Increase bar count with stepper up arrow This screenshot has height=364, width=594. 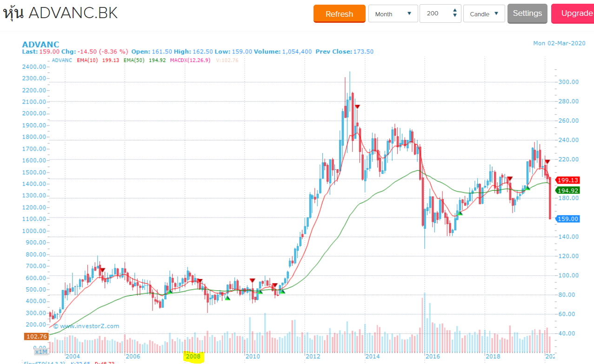[x=455, y=11]
